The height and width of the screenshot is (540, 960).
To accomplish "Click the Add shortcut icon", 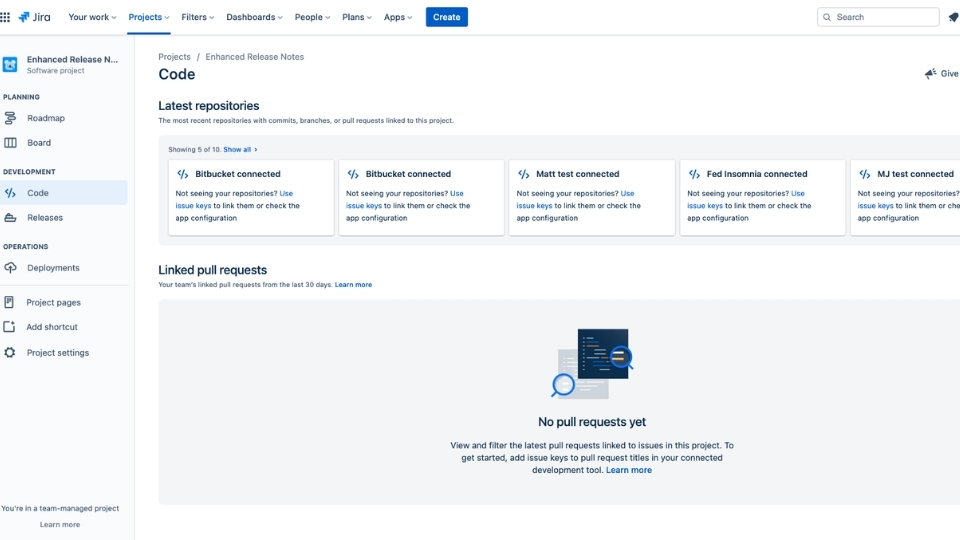I will click(9, 327).
